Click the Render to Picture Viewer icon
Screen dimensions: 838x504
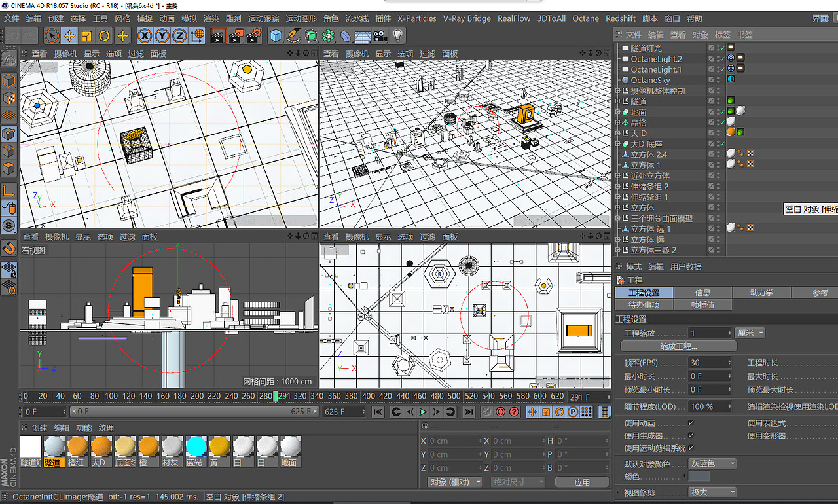pyautogui.click(x=235, y=36)
